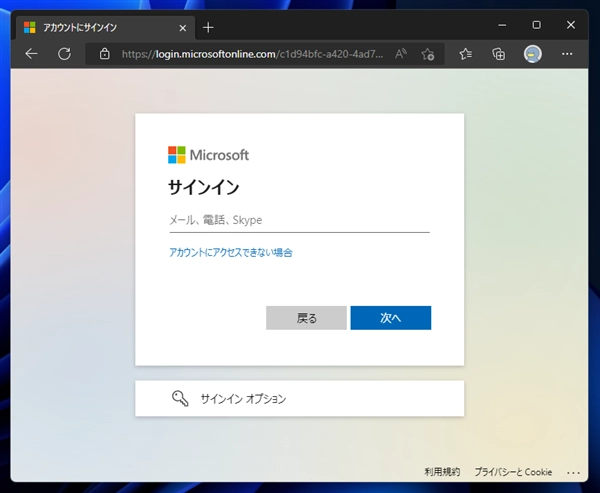Reload the page with the refresh icon

64,54
